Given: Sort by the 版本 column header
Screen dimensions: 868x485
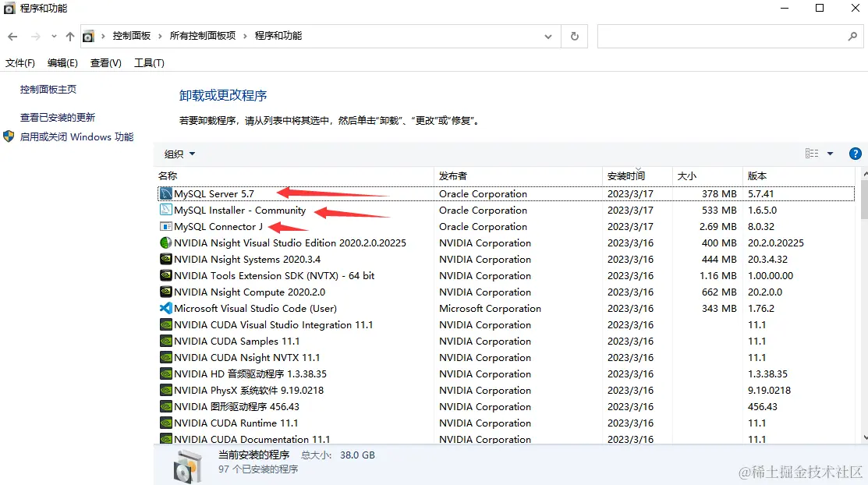Looking at the screenshot, I should pos(799,176).
